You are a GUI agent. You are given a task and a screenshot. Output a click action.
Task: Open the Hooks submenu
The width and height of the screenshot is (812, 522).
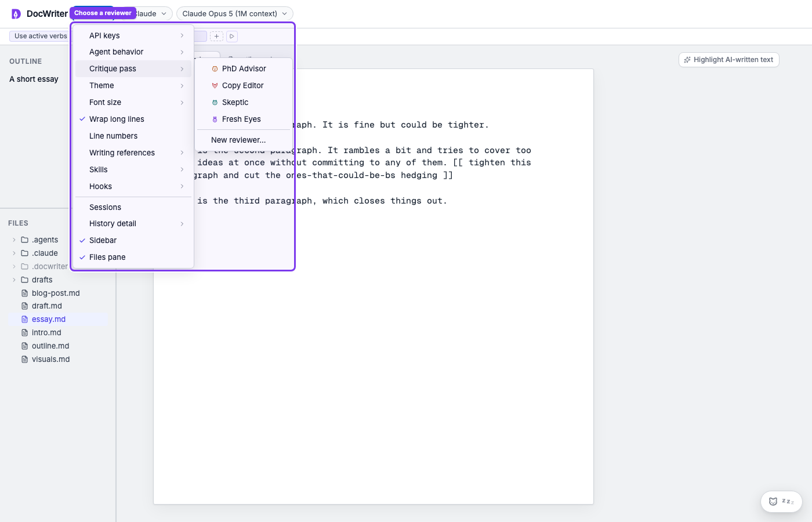click(x=133, y=186)
